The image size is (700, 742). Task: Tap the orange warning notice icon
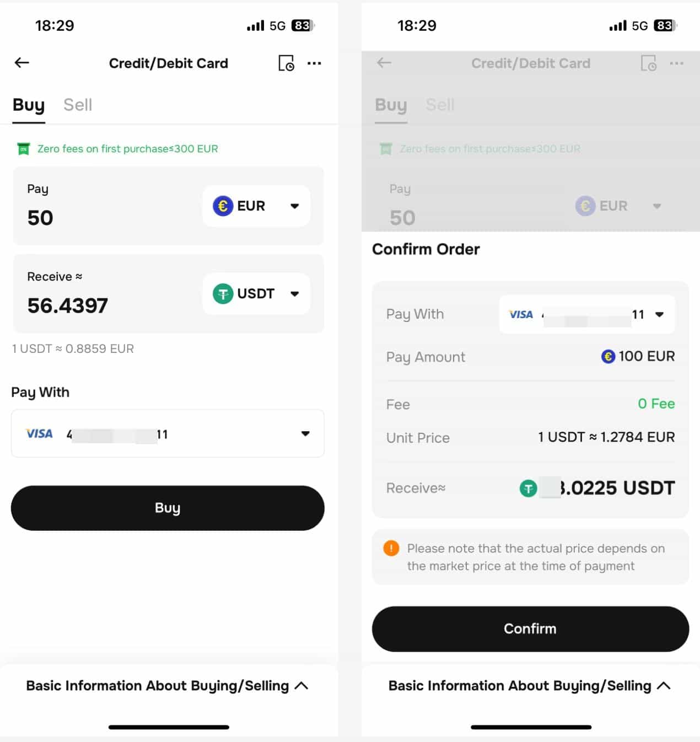coord(391,548)
